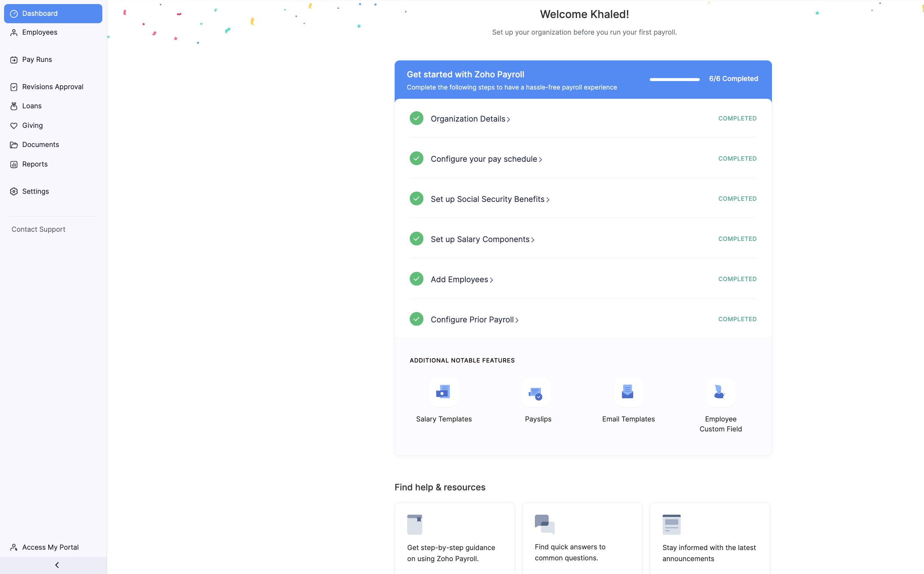Click the Giving heart icon
Image resolution: width=924 pixels, height=574 pixels.
click(14, 126)
